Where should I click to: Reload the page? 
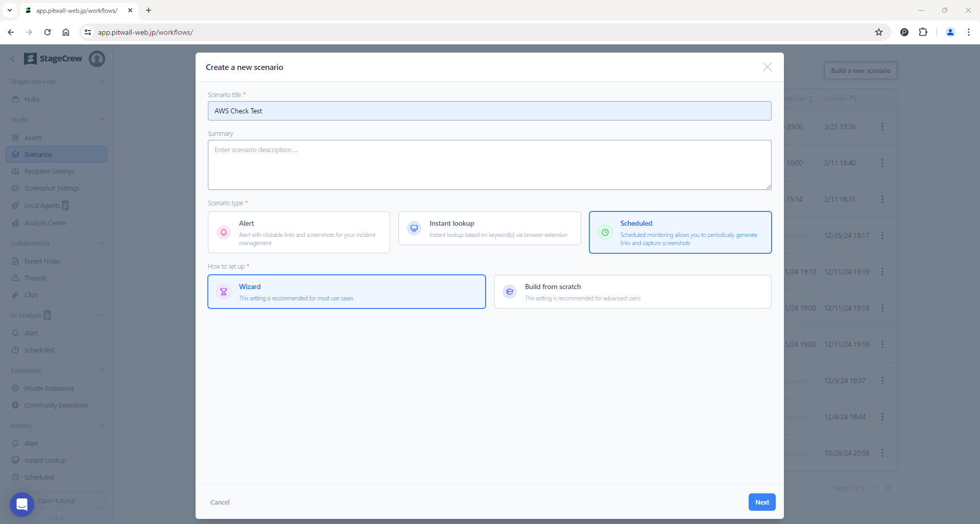click(47, 32)
